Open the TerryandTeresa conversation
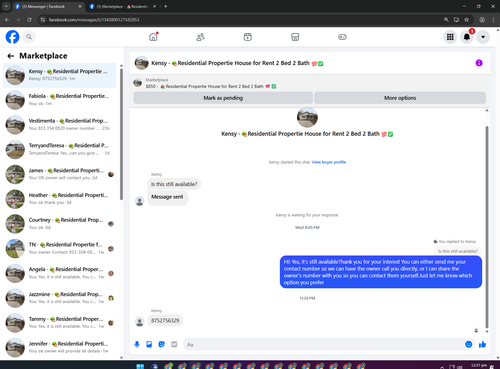The width and height of the screenshot is (500, 369). pyautogui.click(x=59, y=149)
